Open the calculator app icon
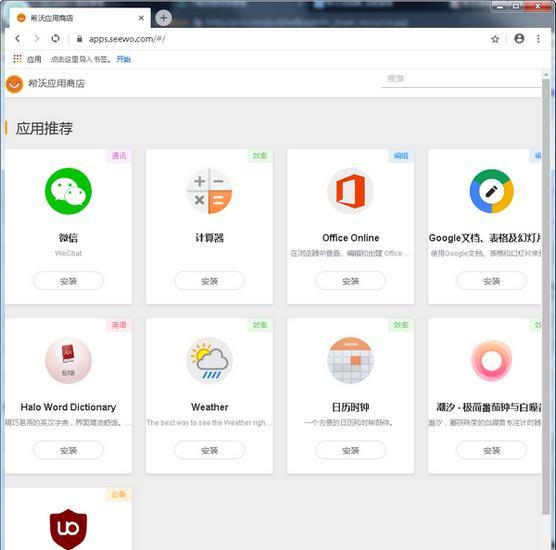Viewport: 556px width, 550px height. pyautogui.click(x=210, y=191)
